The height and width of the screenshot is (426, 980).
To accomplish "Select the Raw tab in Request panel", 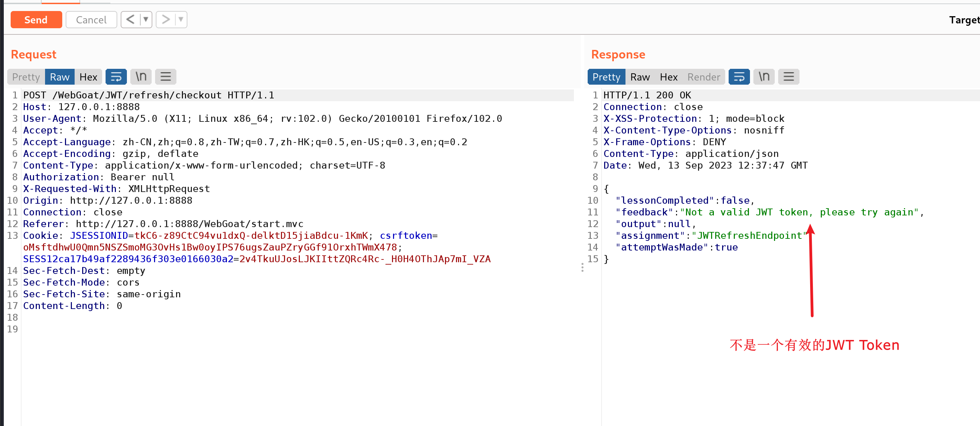I will (x=60, y=77).
